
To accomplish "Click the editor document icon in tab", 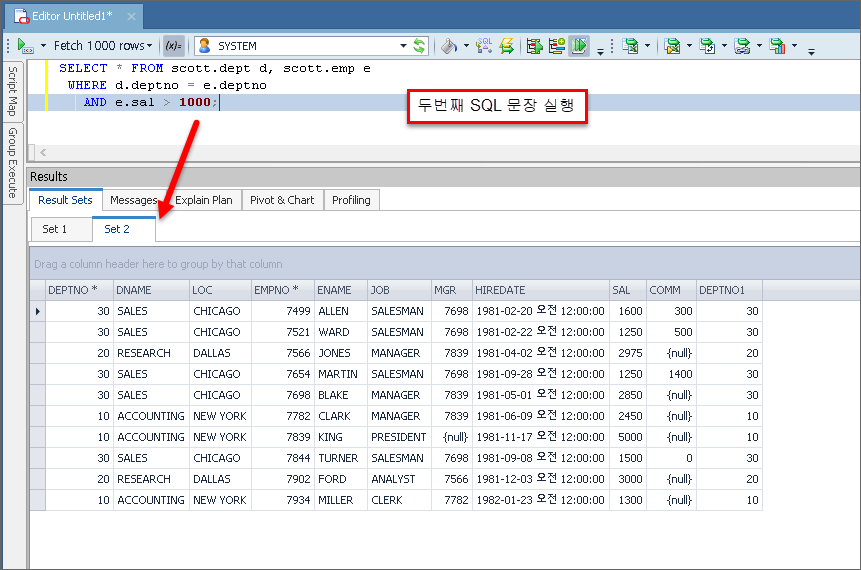I will tap(21, 16).
